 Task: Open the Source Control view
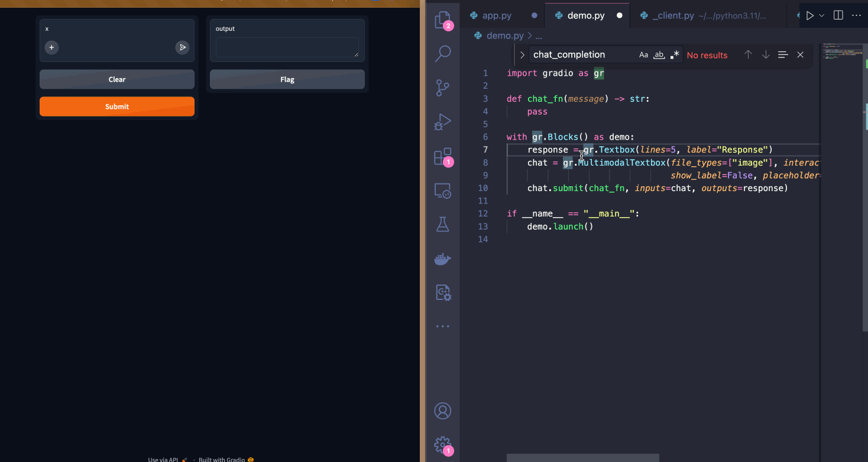(x=442, y=88)
